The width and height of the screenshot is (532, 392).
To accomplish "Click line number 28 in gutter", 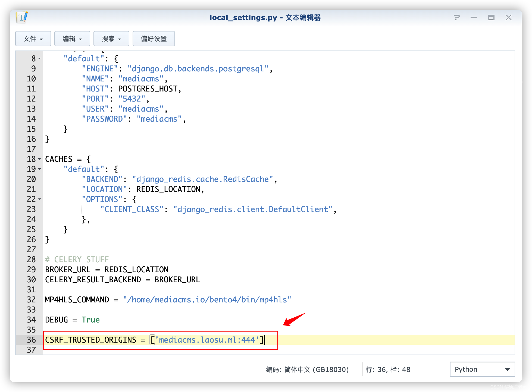I will coord(31,260).
